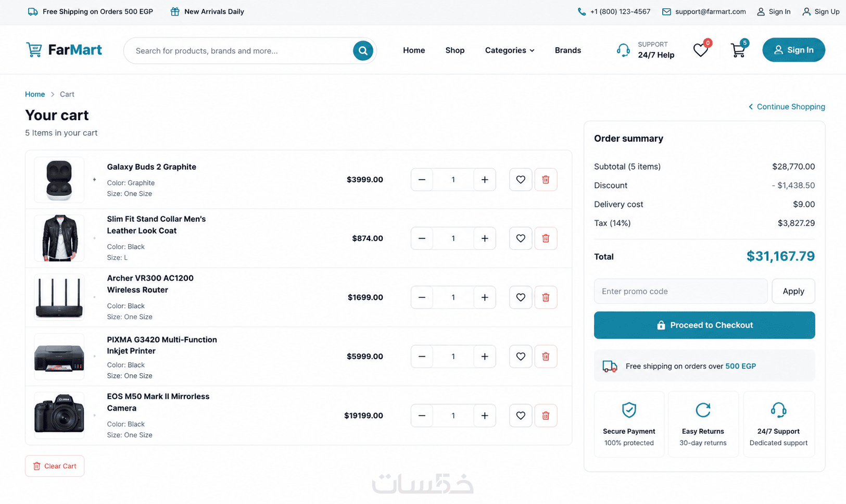Viewport: 846px width, 504px height.
Task: Add PIXMA G3420 Inkjet Printer to wishlist
Action: click(521, 357)
